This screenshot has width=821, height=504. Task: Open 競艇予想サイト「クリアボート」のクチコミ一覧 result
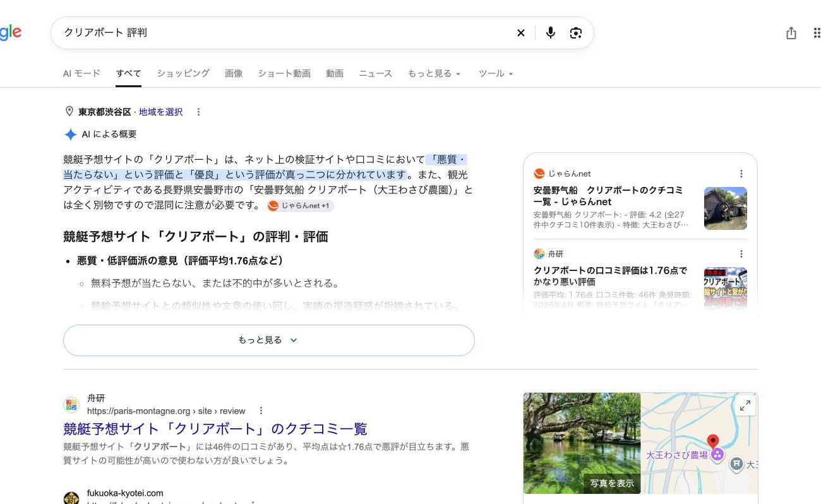click(x=215, y=429)
